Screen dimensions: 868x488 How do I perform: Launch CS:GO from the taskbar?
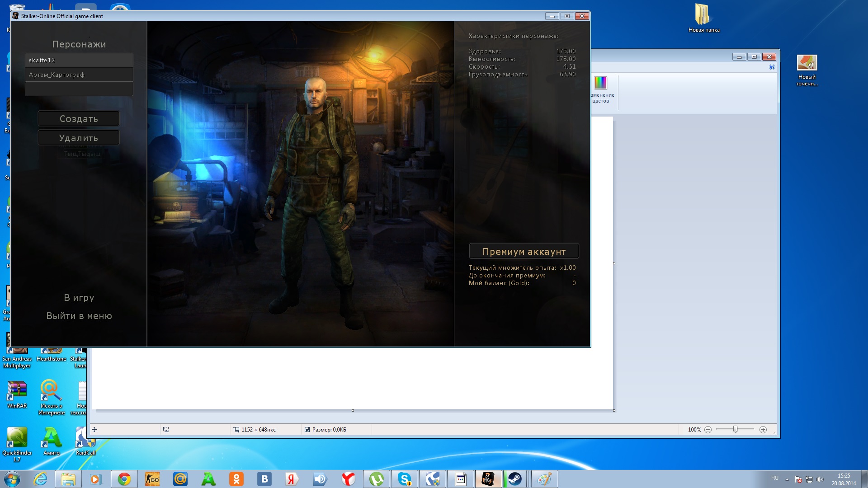pos(152,479)
